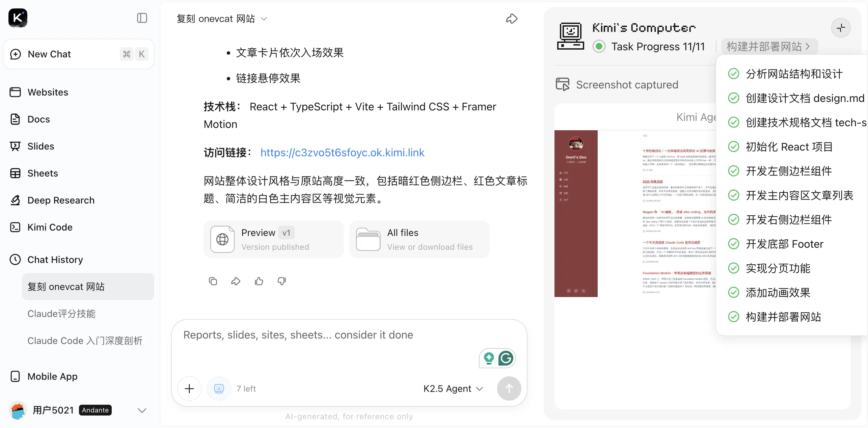The image size is (868, 428).
Task: Collapse the '构建并部署网站' task list expander
Action: pyautogui.click(x=769, y=46)
